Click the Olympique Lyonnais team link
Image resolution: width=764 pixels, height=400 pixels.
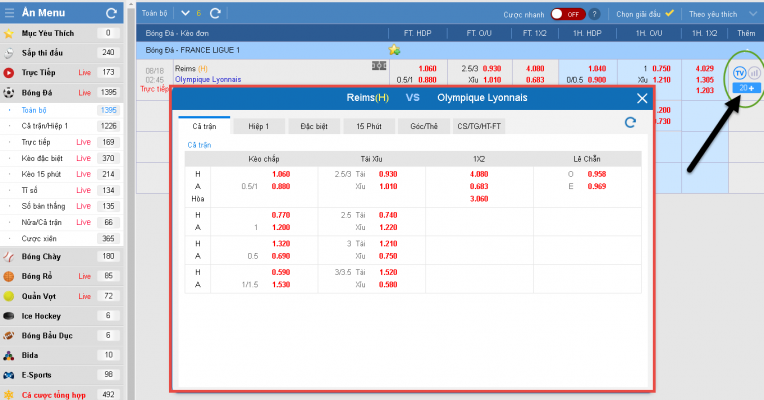(x=207, y=78)
